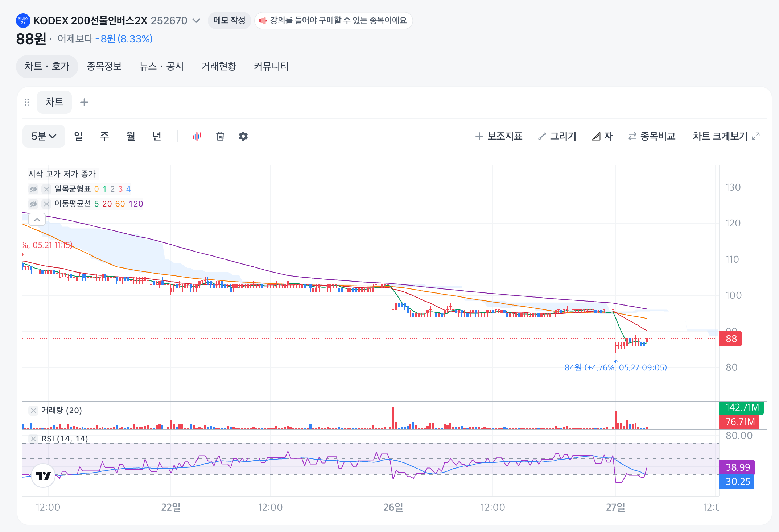Click the trash icon to clear drawings

220,136
